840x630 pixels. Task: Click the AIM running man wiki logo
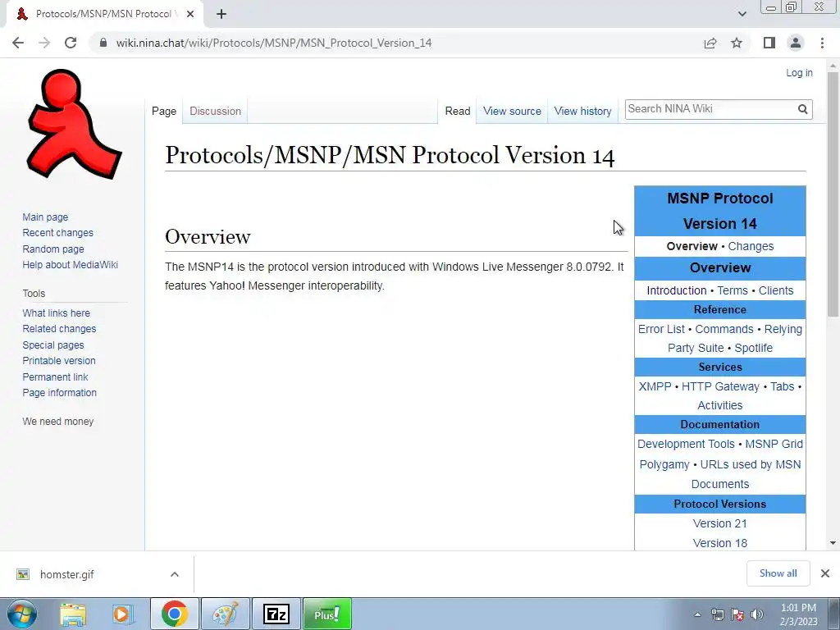(x=74, y=125)
